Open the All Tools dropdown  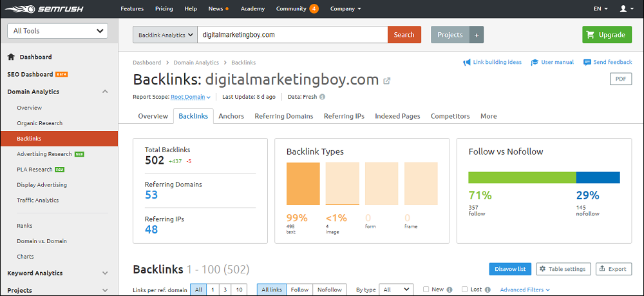[x=57, y=31]
